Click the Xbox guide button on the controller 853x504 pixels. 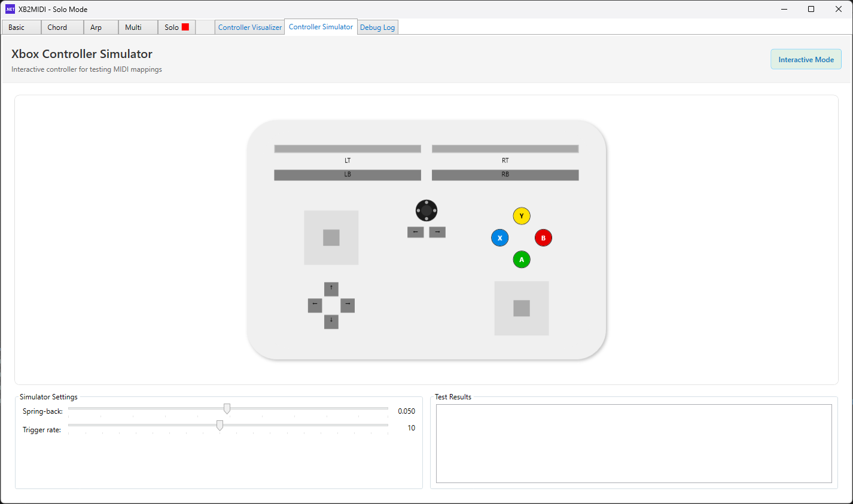[x=426, y=210]
